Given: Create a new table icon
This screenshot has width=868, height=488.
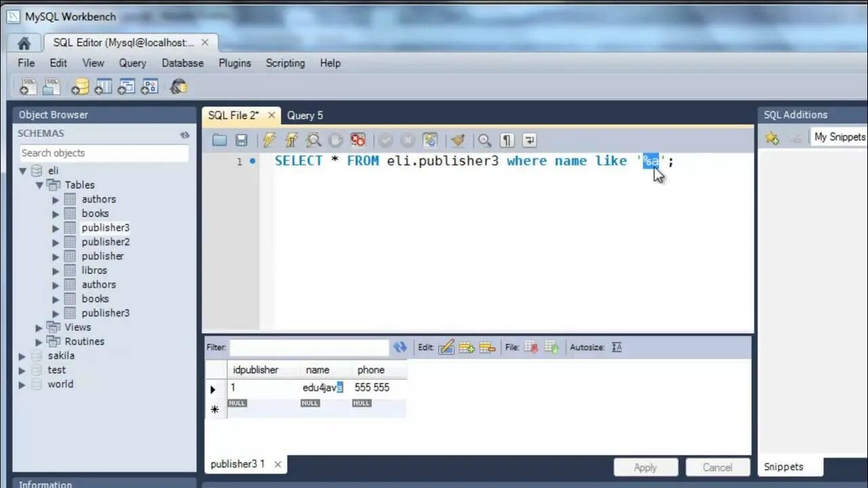Looking at the screenshot, I should click(x=104, y=87).
